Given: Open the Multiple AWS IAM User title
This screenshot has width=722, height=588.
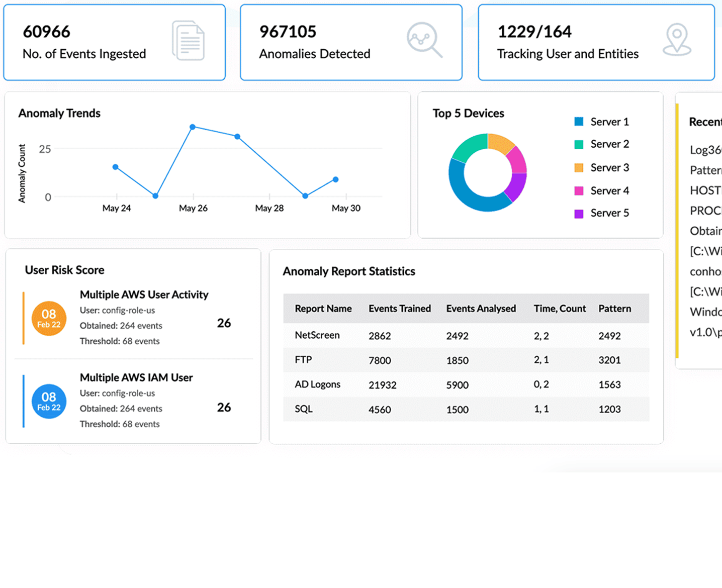Looking at the screenshot, I should [x=136, y=377].
